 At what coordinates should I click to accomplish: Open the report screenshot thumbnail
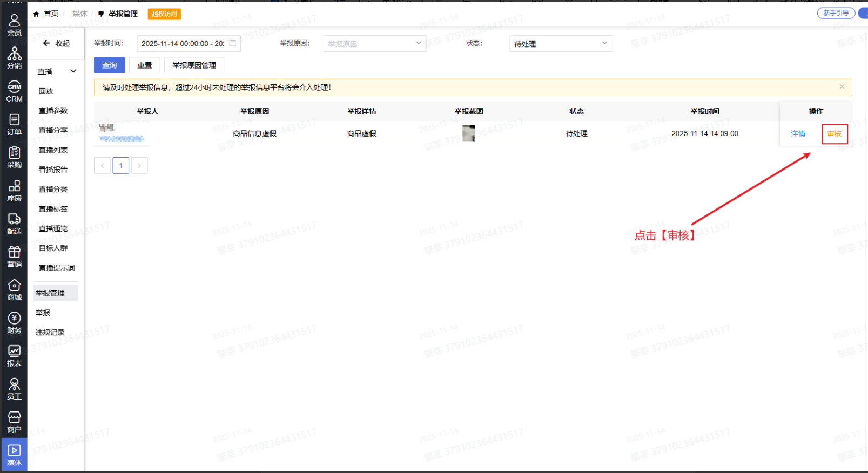(x=468, y=133)
